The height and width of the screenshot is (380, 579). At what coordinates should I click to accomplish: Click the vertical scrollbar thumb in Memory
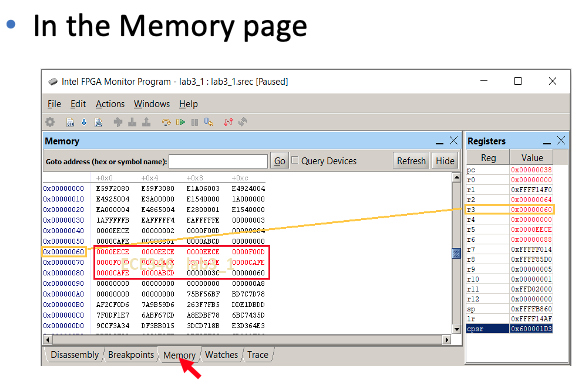pyautogui.click(x=457, y=253)
